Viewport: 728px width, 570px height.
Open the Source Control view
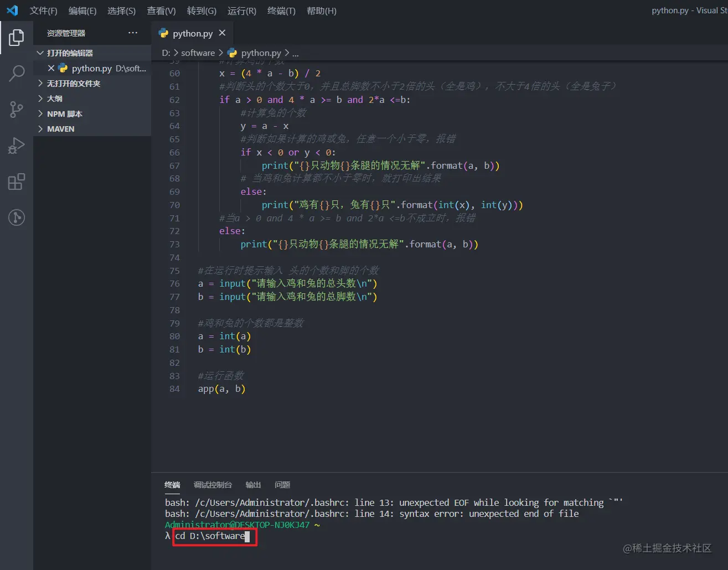tap(17, 109)
